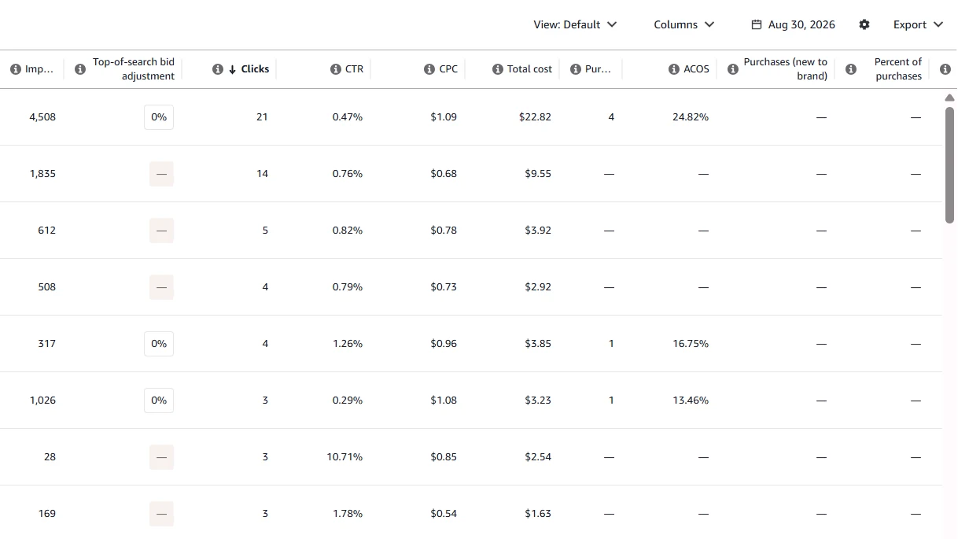
Task: Click the 0.47% CTR cell
Action: [348, 117]
